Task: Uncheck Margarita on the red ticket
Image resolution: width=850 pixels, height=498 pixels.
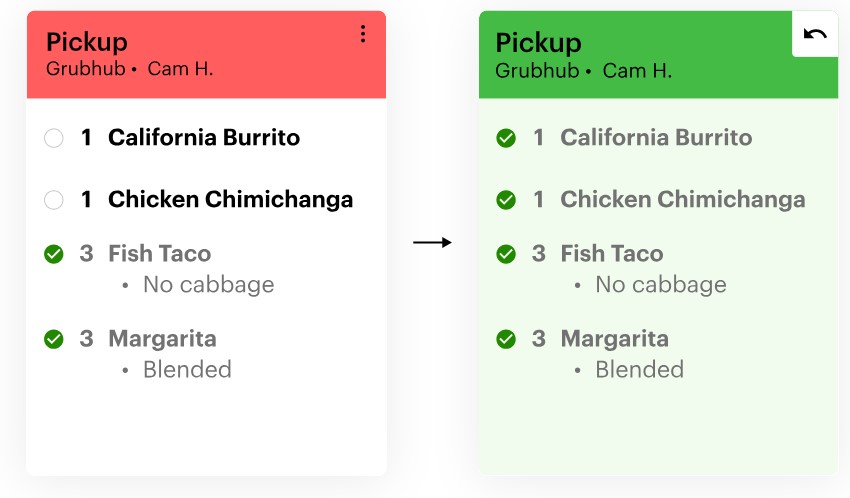Action: (x=54, y=339)
